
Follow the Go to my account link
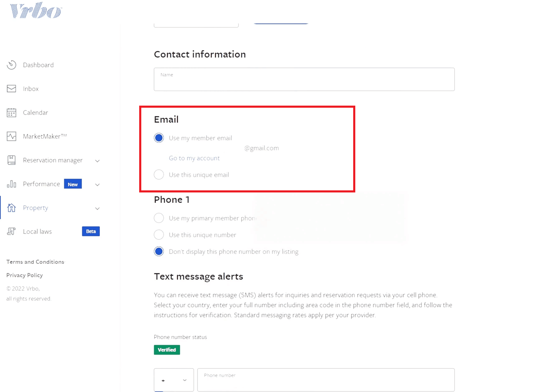pos(194,158)
